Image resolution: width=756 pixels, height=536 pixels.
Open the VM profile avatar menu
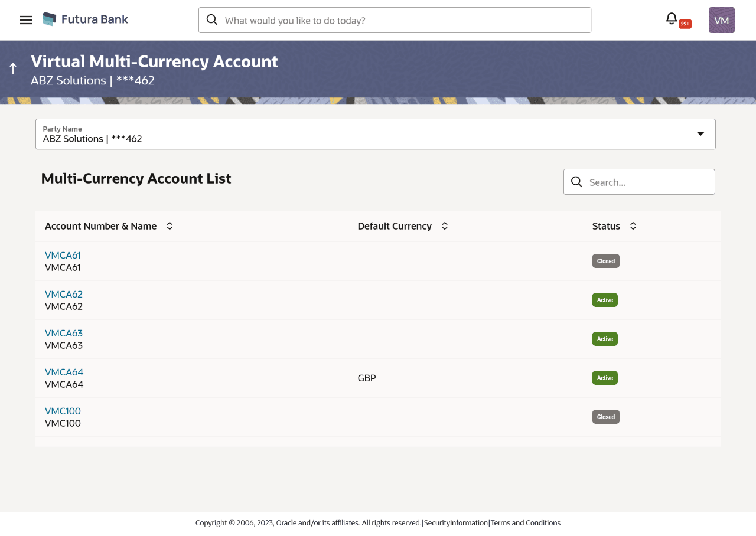coord(721,19)
